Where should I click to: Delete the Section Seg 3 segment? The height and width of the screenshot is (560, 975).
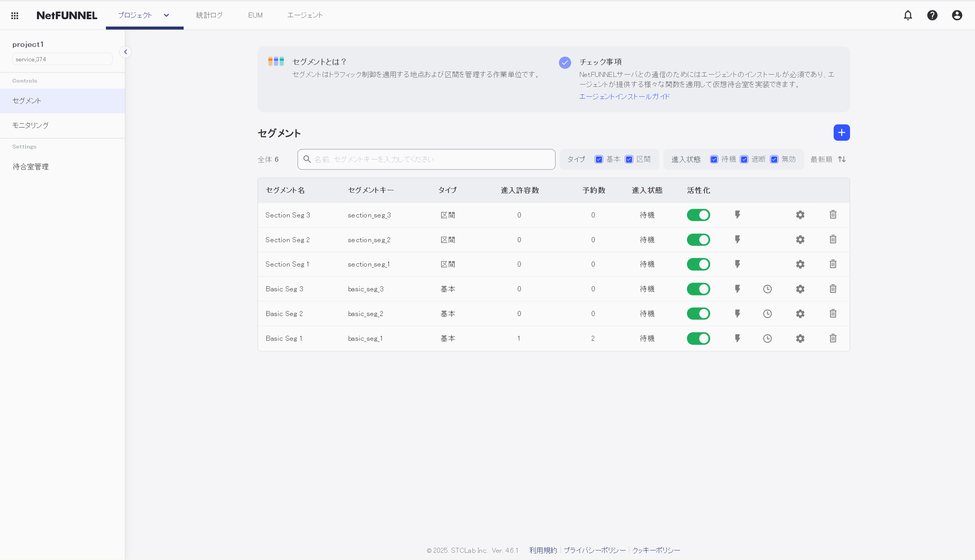833,215
